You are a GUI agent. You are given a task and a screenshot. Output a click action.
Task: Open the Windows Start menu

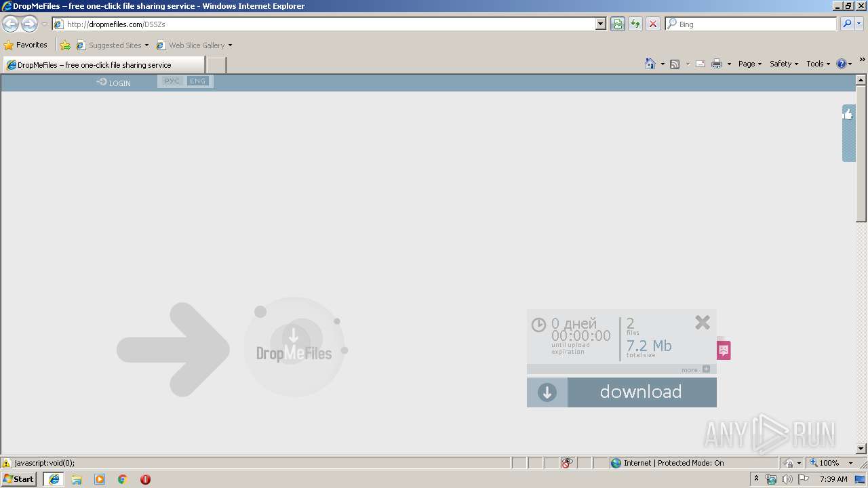click(x=19, y=479)
